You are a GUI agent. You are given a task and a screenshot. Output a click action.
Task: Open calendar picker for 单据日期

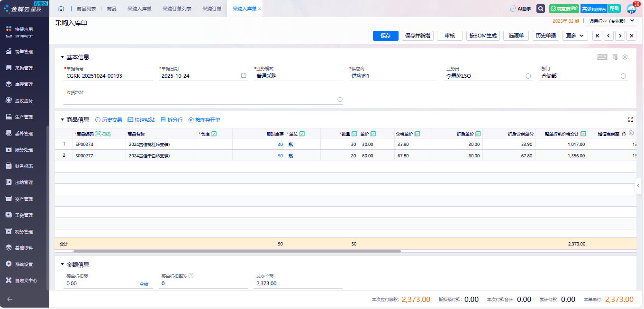244,76
